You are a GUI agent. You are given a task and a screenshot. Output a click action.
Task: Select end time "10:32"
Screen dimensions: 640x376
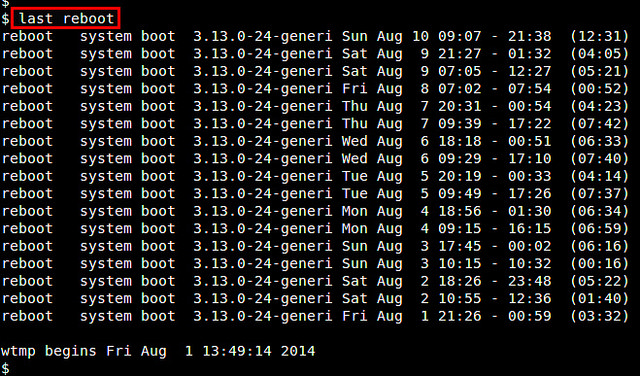click(x=530, y=264)
